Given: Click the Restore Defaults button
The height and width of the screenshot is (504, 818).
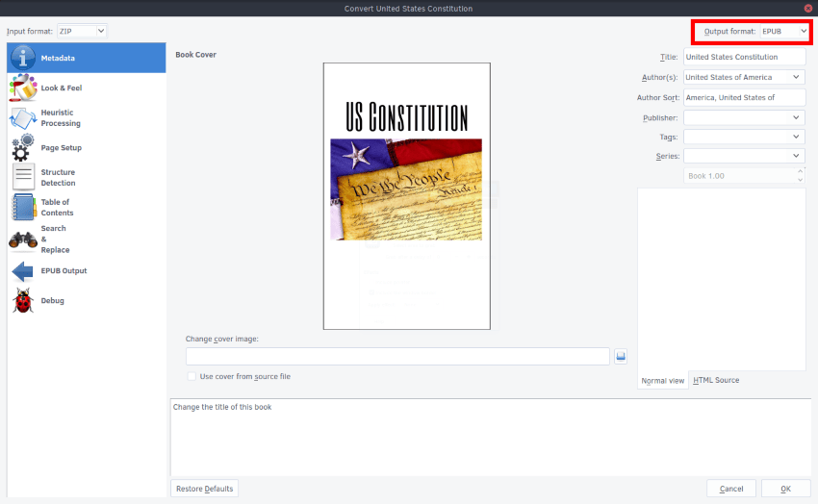Looking at the screenshot, I should [204, 489].
